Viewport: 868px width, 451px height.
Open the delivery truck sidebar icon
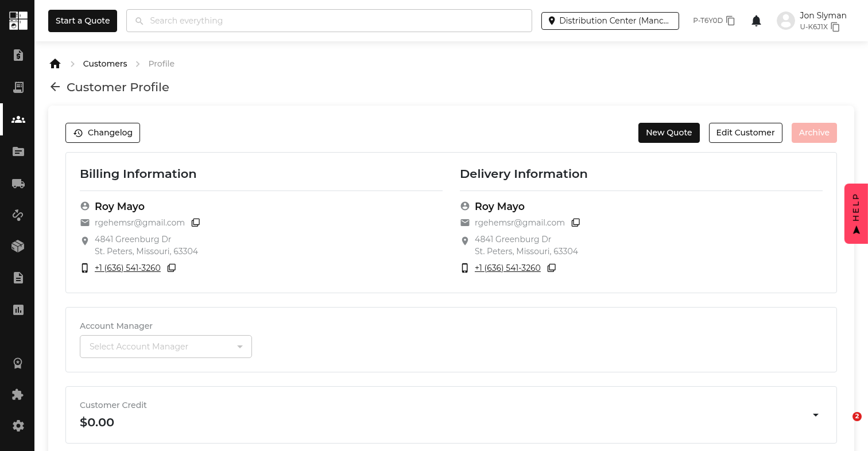click(18, 184)
